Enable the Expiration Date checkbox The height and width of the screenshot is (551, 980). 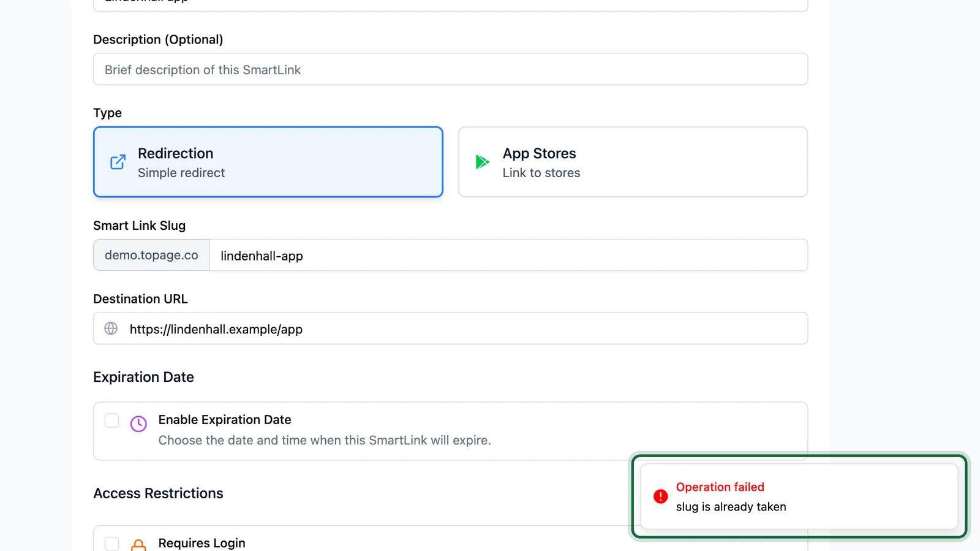tap(111, 420)
